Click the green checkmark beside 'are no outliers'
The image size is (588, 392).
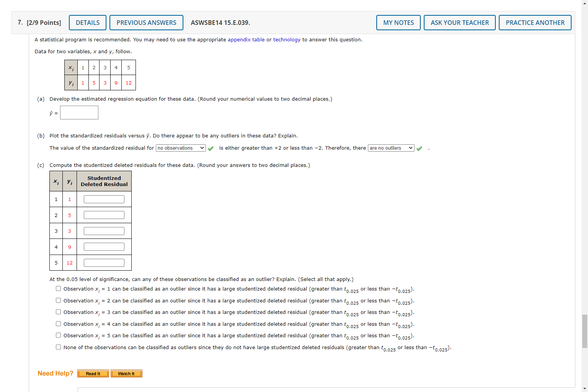tap(419, 148)
